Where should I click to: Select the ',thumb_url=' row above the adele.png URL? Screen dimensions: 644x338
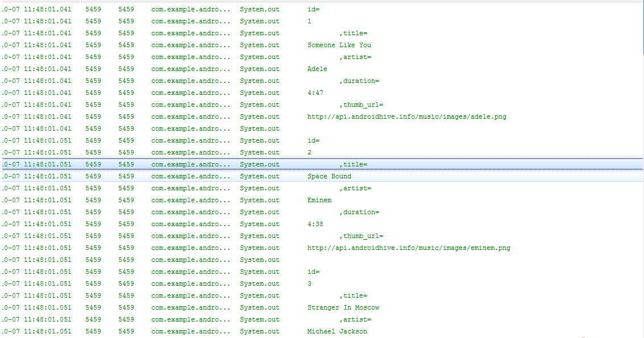(x=322, y=105)
